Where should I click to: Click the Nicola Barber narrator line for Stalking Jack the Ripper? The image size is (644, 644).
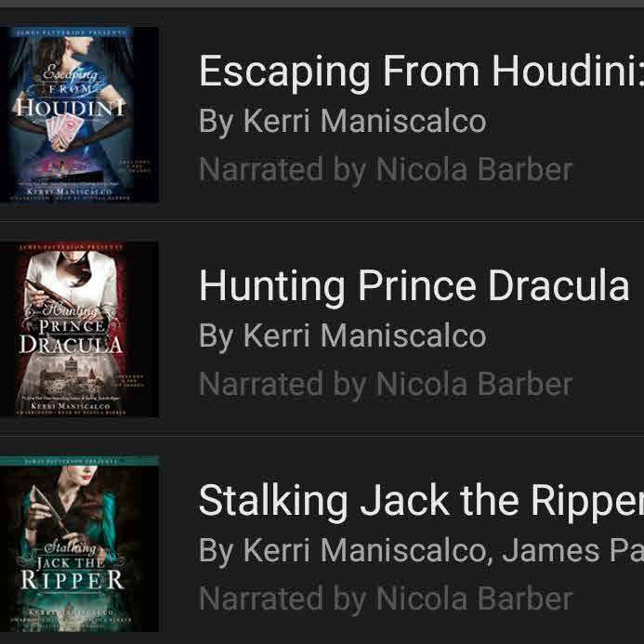pyautogui.click(x=386, y=598)
